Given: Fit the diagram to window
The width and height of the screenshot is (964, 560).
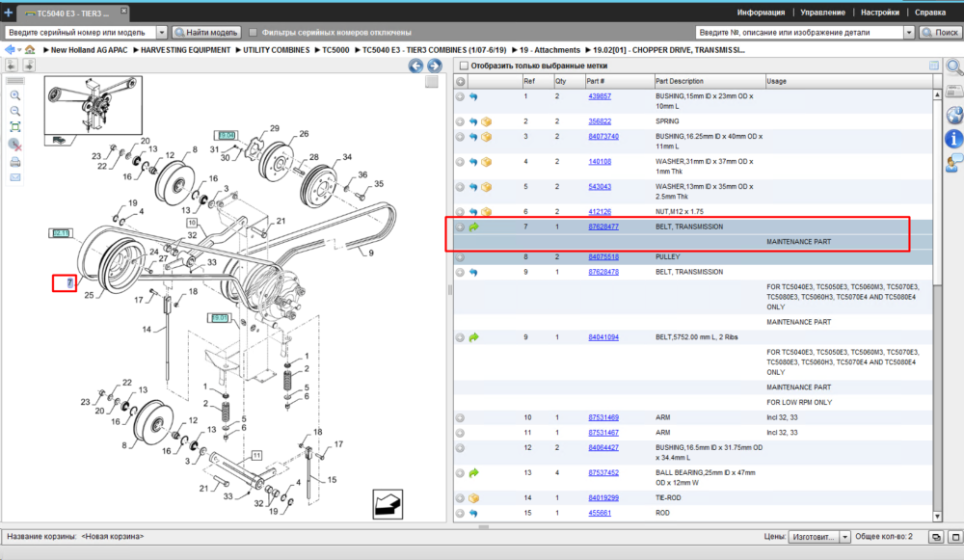Looking at the screenshot, I should pos(15,127).
